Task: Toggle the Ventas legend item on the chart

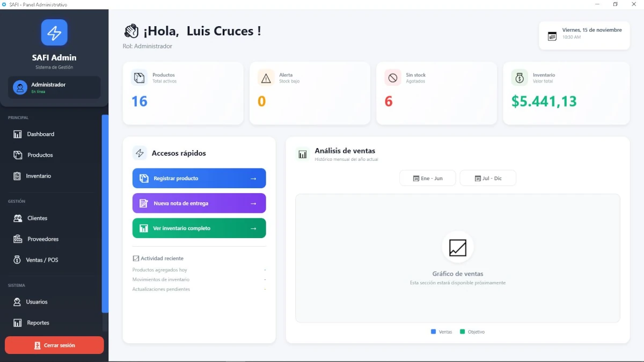Action: click(441, 332)
